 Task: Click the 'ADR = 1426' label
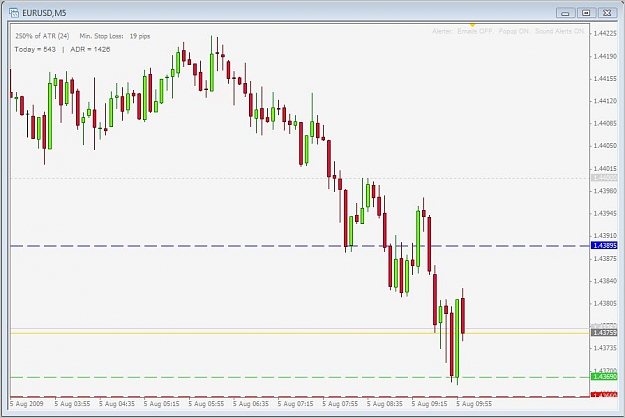(90, 49)
